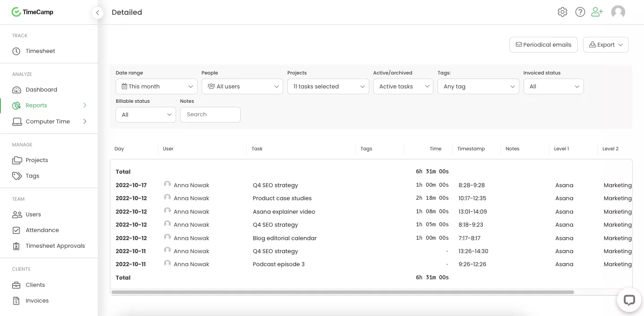This screenshot has width=644, height=316.
Task: Click the TimeCamp logo
Action: (33, 12)
